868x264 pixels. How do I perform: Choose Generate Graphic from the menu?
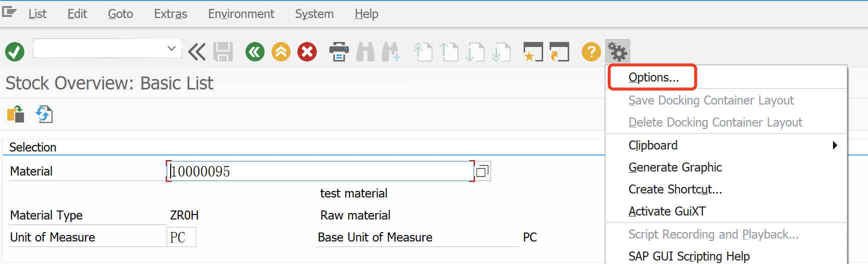pos(675,167)
